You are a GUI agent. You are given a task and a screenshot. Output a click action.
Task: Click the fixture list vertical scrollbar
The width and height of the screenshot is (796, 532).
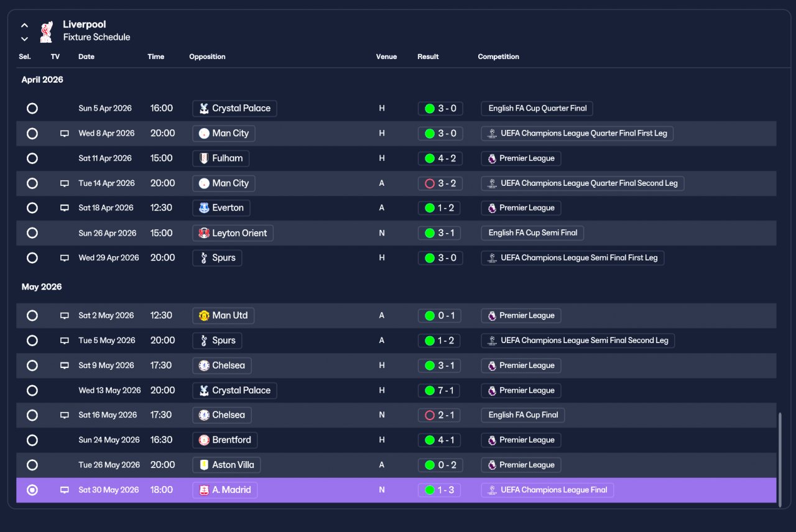point(779,459)
